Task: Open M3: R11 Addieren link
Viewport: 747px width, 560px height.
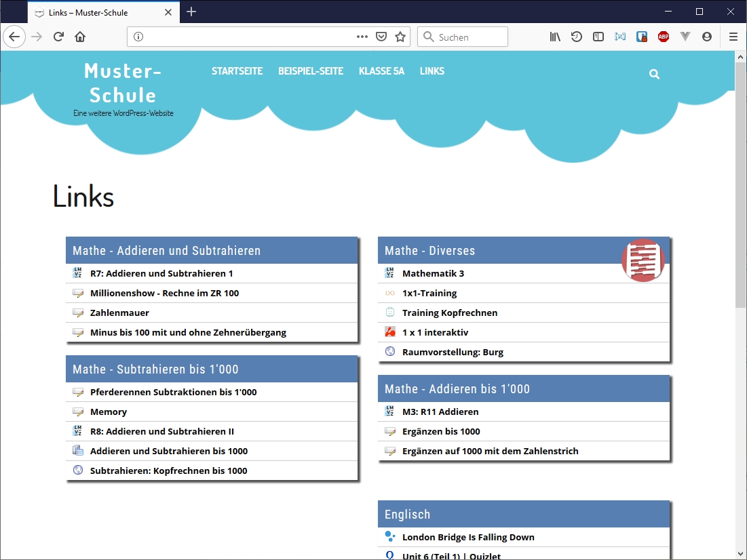Action: click(x=440, y=412)
